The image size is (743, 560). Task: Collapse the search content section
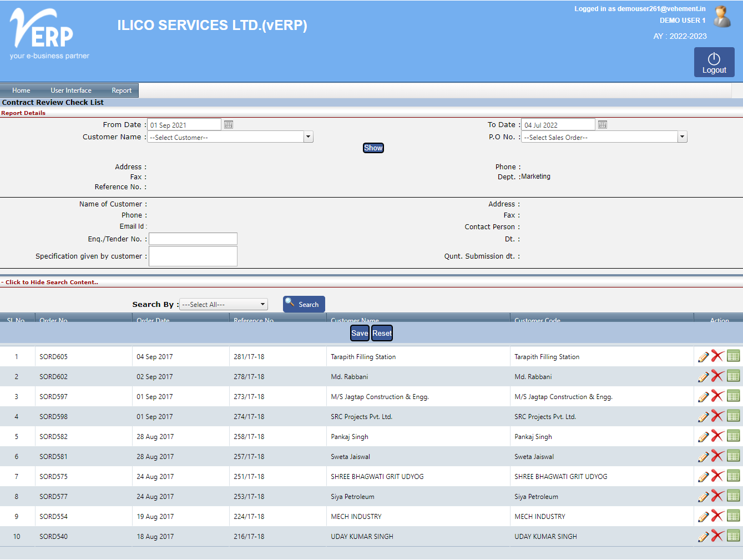coord(50,282)
